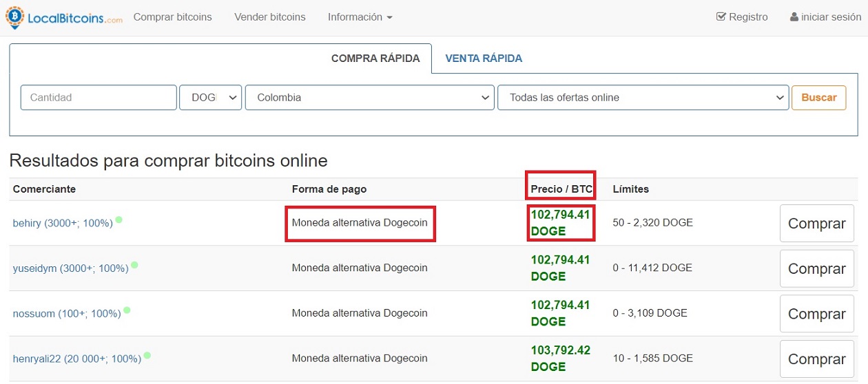This screenshot has height=384, width=868.
Task: Click online status dot next to behiry
Action: 119,220
